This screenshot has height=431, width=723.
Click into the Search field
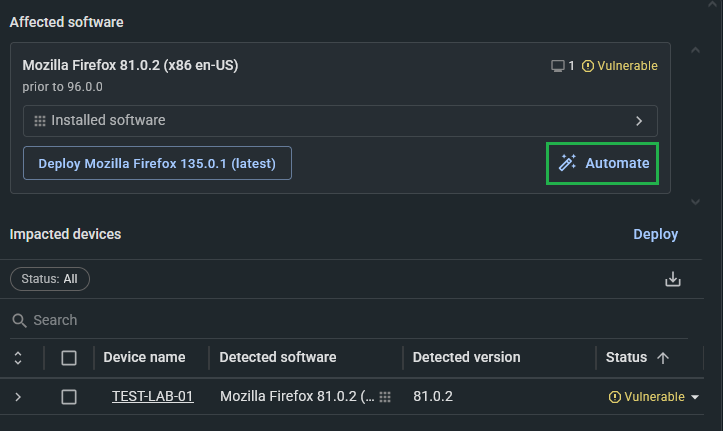coord(349,320)
